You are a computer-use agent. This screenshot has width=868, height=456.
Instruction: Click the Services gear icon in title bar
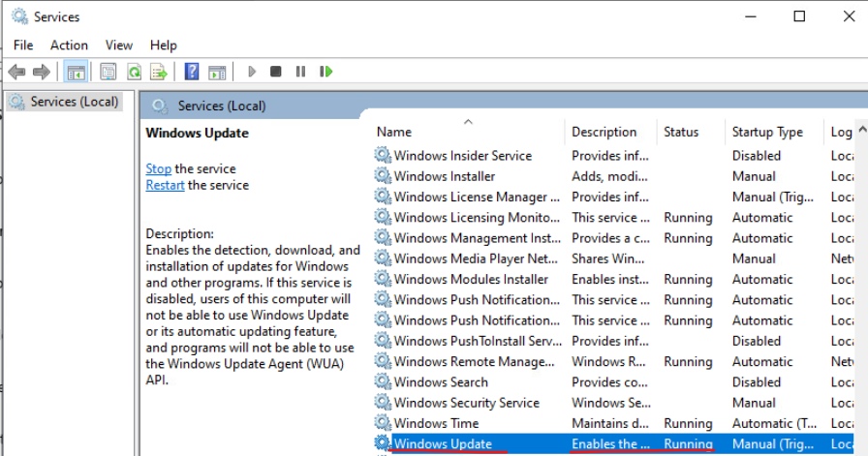click(19, 16)
